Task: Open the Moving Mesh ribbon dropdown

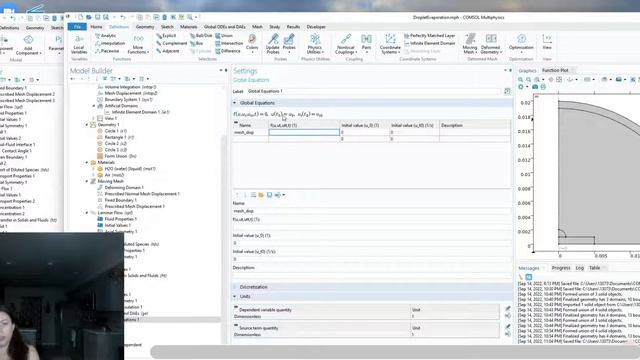Action: pos(470,44)
